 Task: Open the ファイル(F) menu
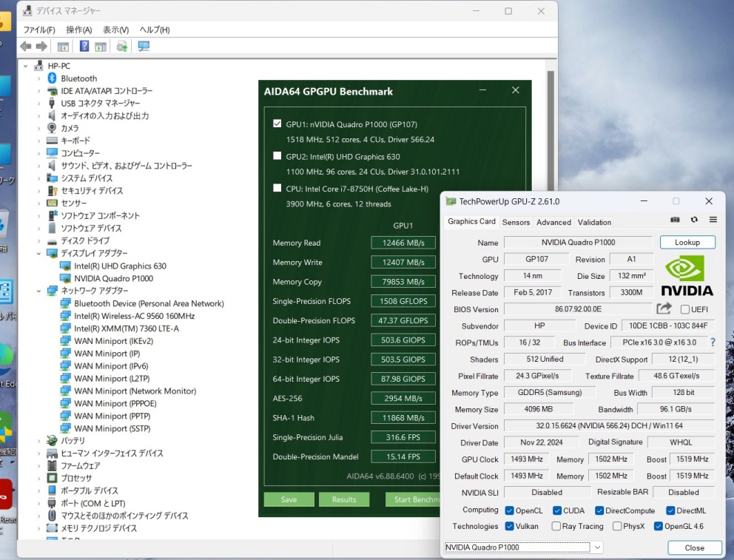pyautogui.click(x=39, y=30)
